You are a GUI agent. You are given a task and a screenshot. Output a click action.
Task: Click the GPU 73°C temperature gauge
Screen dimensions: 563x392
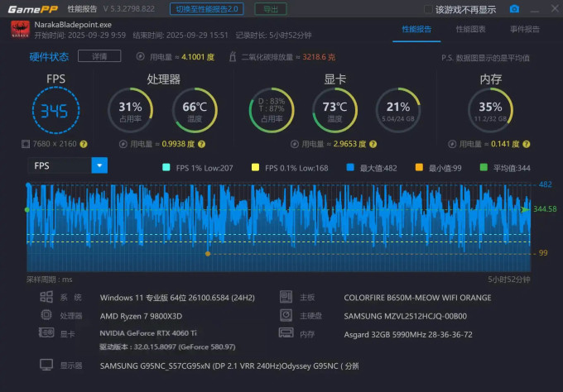[x=334, y=111]
